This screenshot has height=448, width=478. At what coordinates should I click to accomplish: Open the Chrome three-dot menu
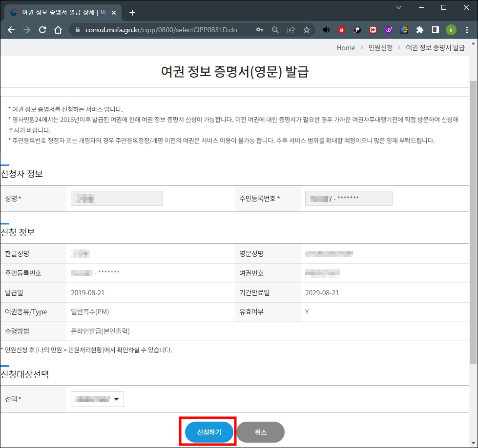pos(467,29)
